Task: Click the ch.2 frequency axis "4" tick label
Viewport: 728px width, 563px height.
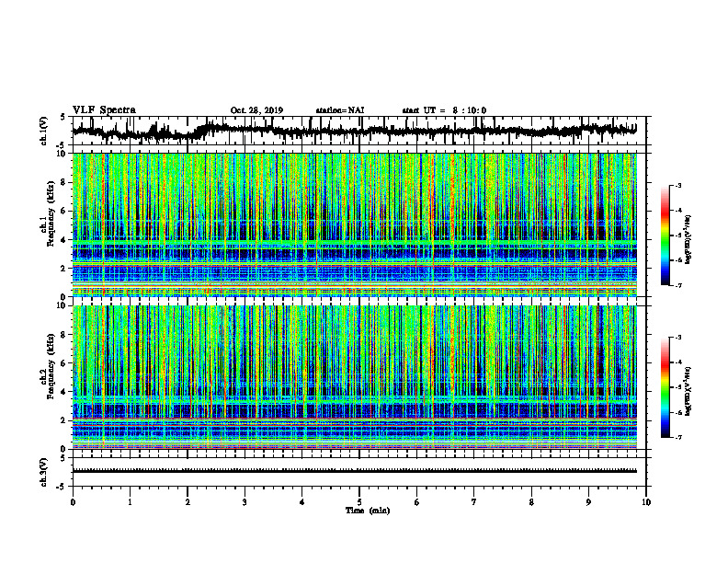Action: 64,392
